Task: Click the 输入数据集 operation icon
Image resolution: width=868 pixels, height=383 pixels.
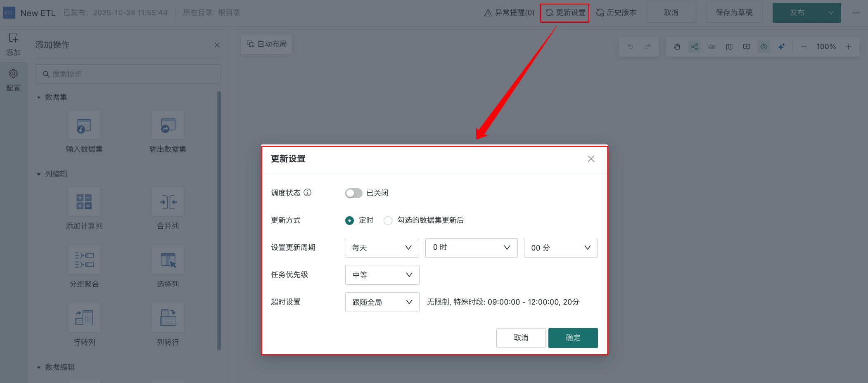Action: point(84,125)
